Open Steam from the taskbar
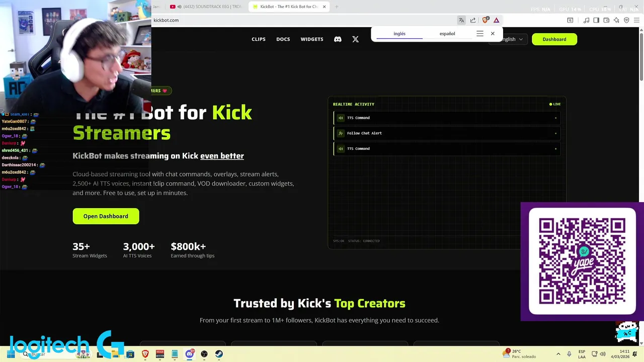 pyautogui.click(x=219, y=354)
